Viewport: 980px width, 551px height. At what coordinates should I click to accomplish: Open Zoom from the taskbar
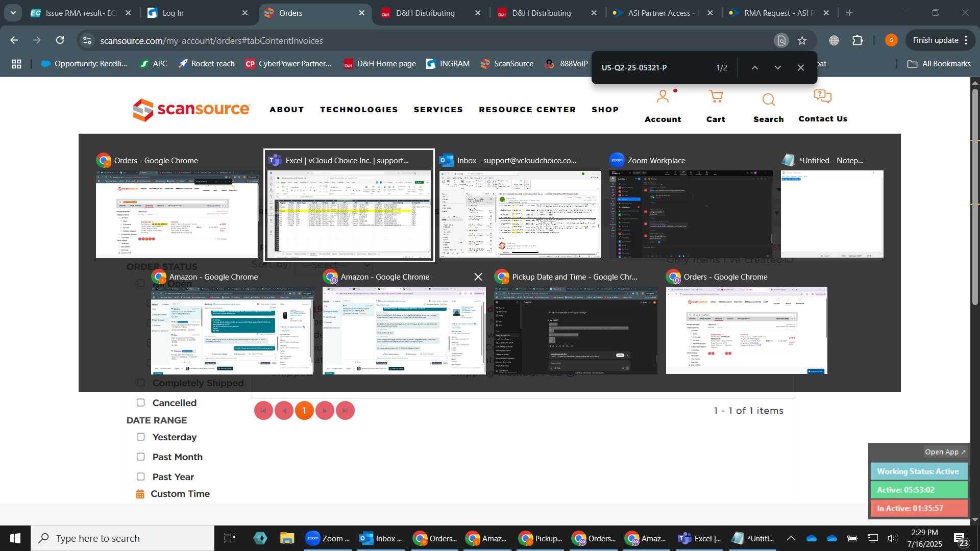pyautogui.click(x=328, y=538)
